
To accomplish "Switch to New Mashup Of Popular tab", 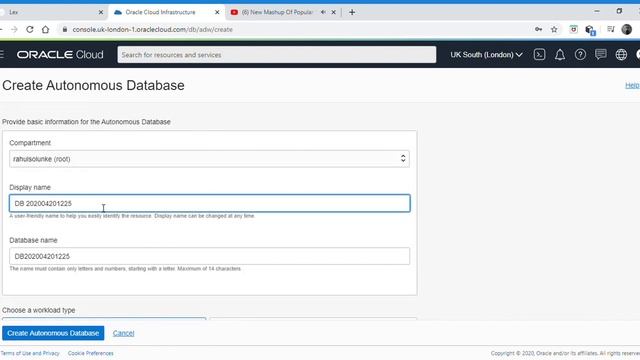I will click(282, 12).
